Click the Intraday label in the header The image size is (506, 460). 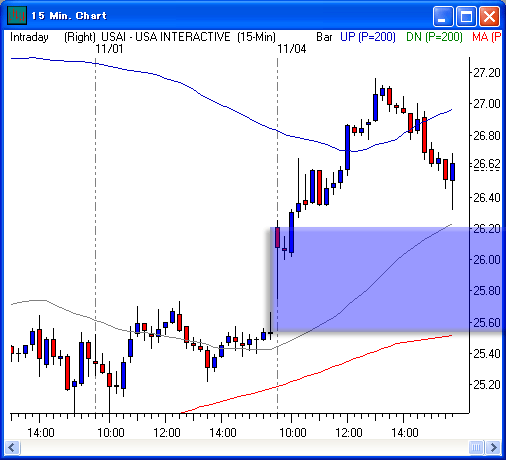coord(29,37)
